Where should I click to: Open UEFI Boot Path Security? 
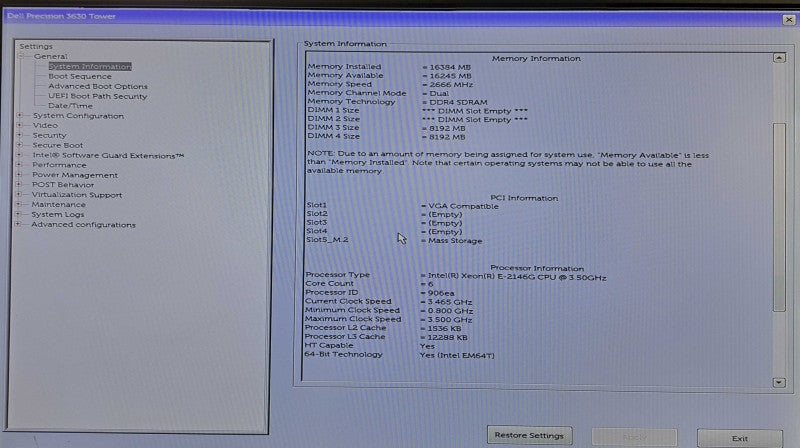tap(97, 96)
